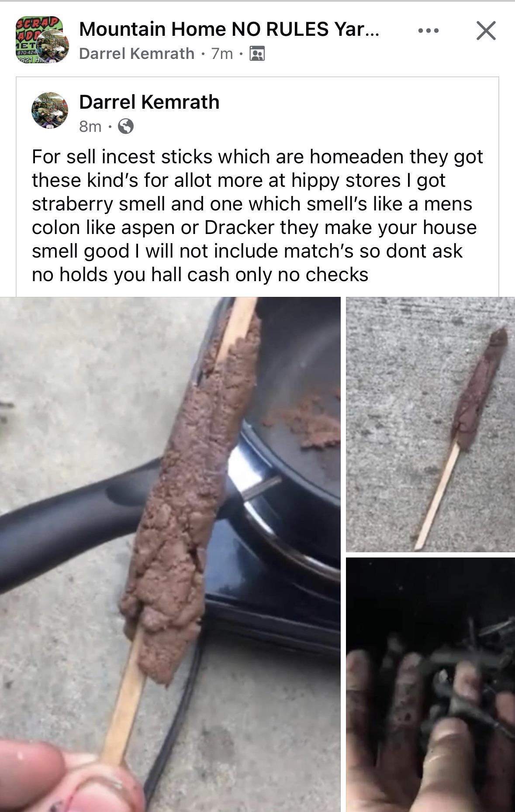515x812 pixels.
Task: Open the three-dot post options menu
Action: pos(428,31)
